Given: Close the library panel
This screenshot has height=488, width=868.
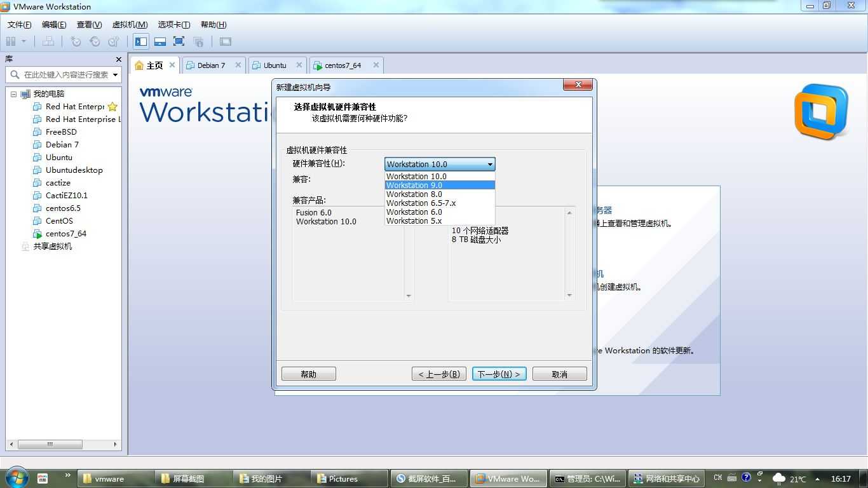Looking at the screenshot, I should pyautogui.click(x=118, y=59).
